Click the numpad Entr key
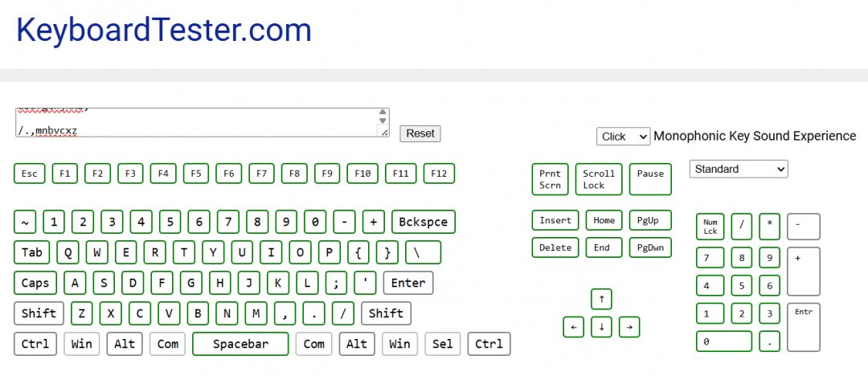The height and width of the screenshot is (376, 868). click(803, 327)
